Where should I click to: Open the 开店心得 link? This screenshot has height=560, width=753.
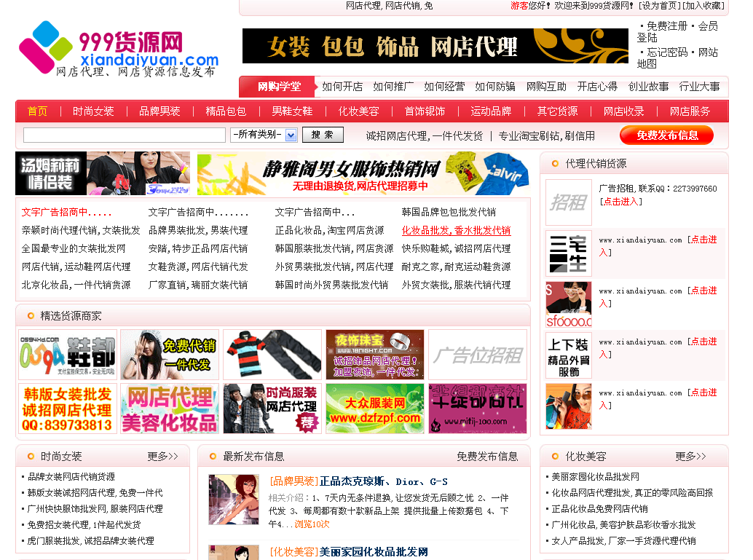pyautogui.click(x=597, y=87)
